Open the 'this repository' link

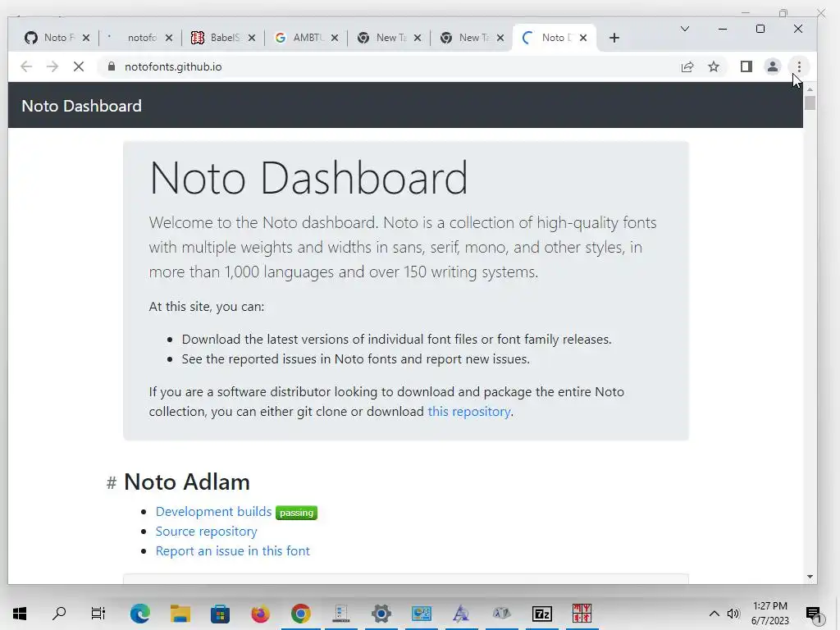468,412
